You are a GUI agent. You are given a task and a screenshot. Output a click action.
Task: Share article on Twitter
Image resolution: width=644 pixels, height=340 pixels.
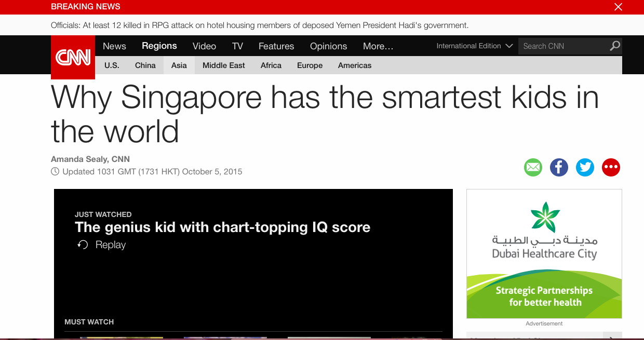click(x=585, y=167)
